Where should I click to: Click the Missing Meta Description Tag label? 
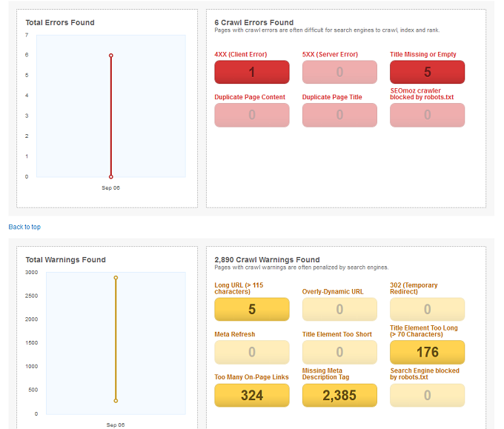pyautogui.click(x=325, y=373)
